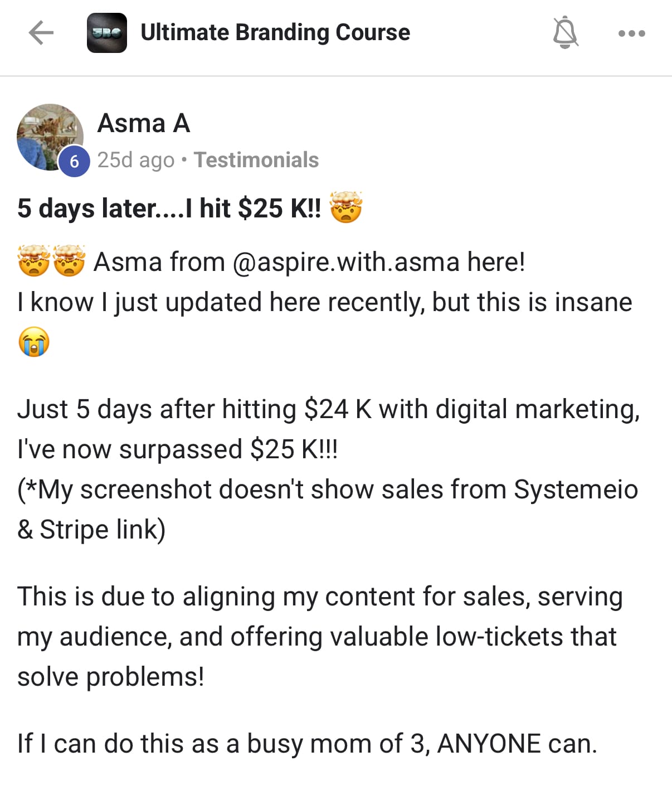Open the Testimonials category
The image size is (672, 795).
pos(256,160)
